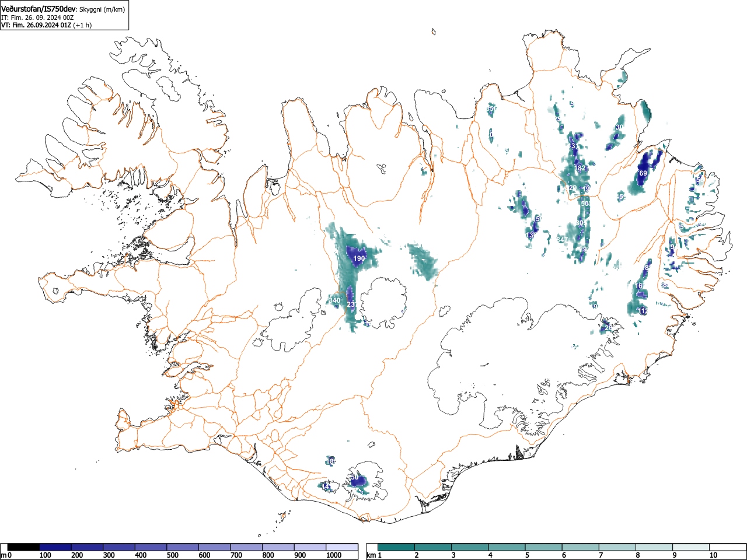
Task: Select the 900–1000 m legend swatch
Action: point(310,547)
